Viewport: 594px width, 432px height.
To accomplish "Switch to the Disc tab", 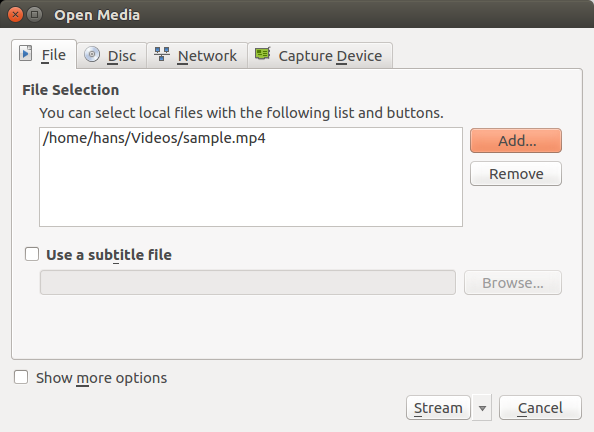I will 111,55.
